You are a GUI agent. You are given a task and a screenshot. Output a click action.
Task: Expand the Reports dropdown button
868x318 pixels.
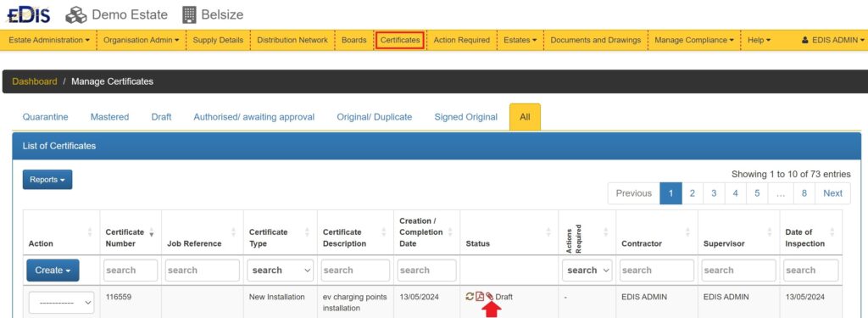point(47,180)
